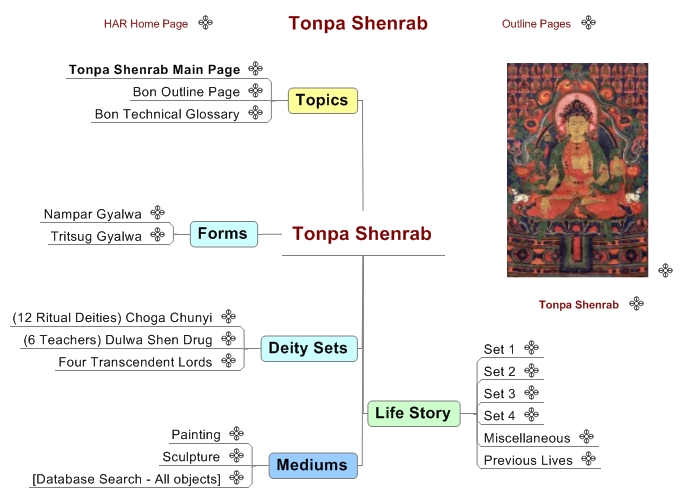Click the link icon next to Nampar Gyalwa
Viewport: 687px width, 497px height.
[157, 213]
